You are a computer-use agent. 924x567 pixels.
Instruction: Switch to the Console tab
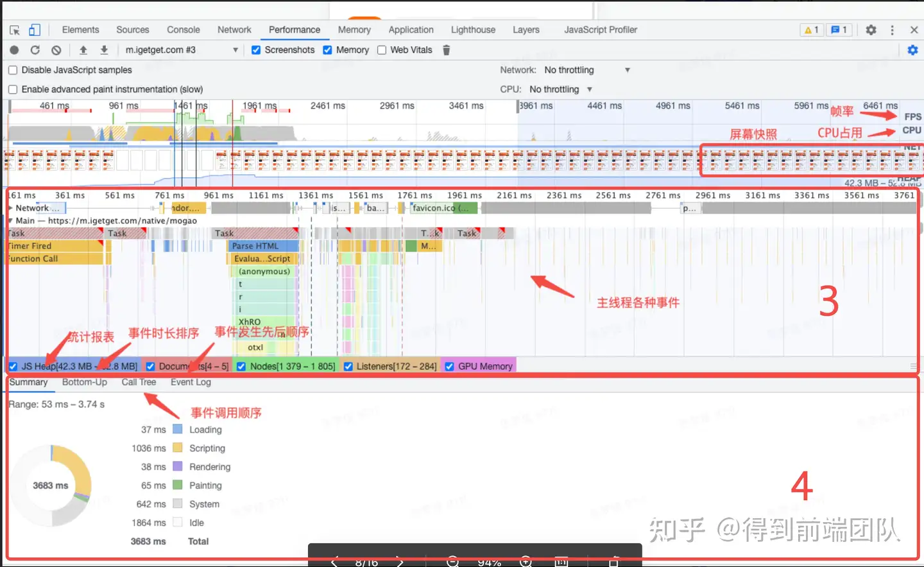coord(184,30)
